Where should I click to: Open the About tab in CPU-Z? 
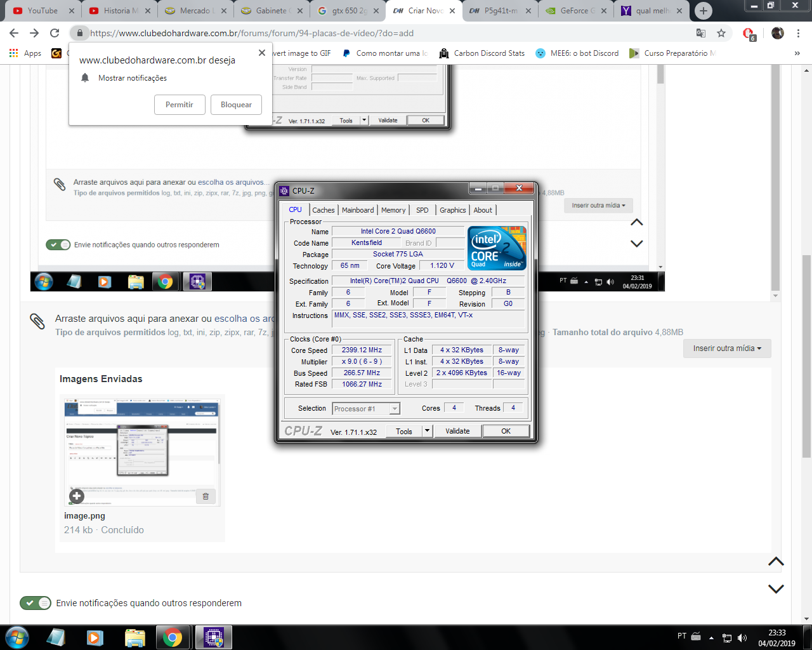pos(483,210)
